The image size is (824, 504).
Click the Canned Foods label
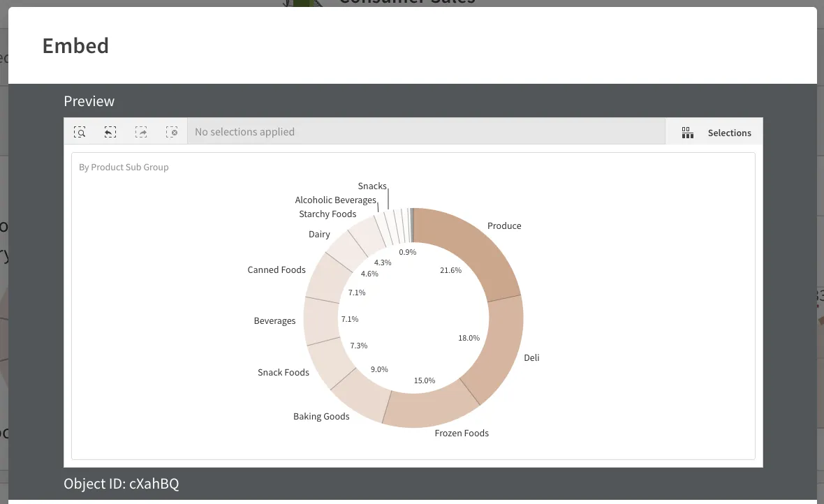pyautogui.click(x=277, y=269)
